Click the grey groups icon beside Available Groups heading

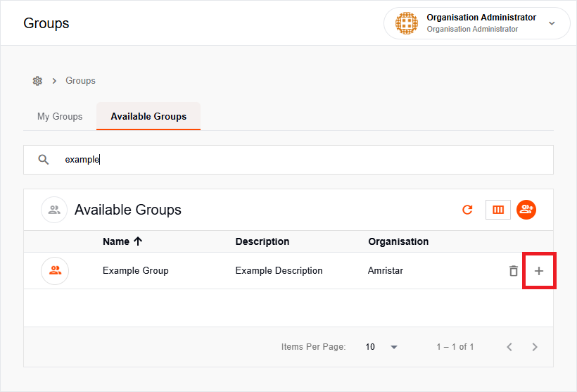tap(54, 210)
